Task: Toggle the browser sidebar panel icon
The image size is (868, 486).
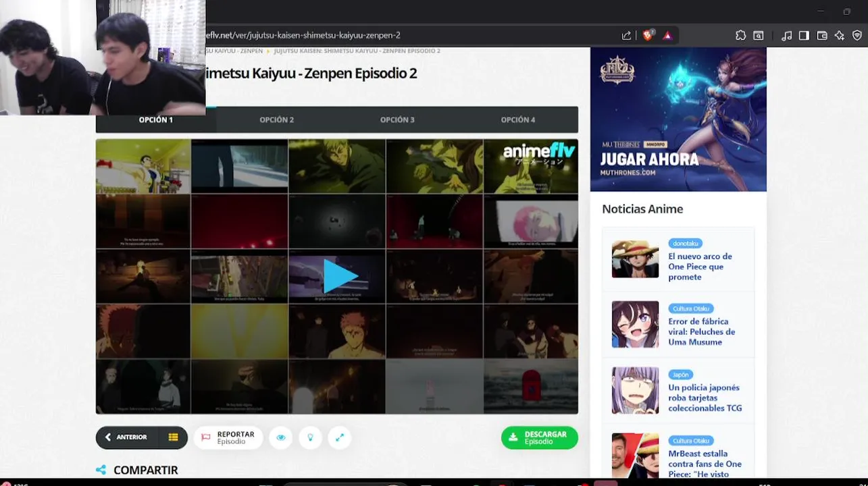Action: point(804,35)
